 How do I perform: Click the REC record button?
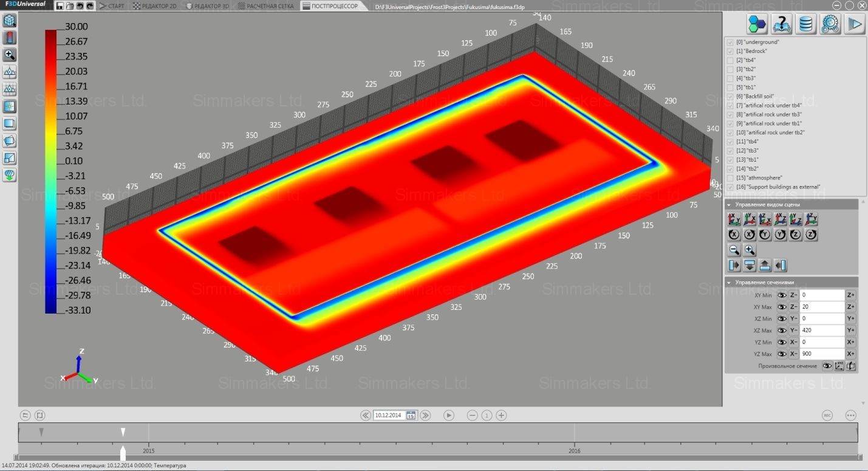pyautogui.click(x=827, y=415)
